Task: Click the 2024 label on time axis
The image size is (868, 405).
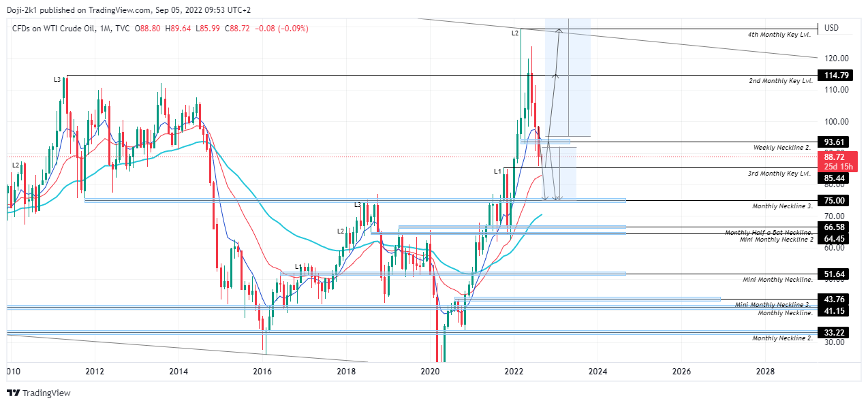Action: [x=598, y=372]
